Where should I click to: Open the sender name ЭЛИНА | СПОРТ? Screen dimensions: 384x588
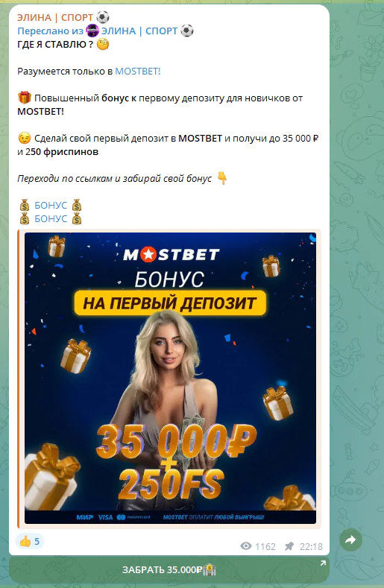55,18
